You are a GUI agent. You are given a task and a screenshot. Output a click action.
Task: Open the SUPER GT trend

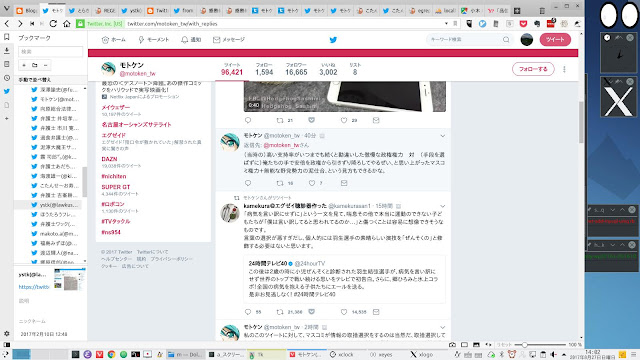pos(116,187)
